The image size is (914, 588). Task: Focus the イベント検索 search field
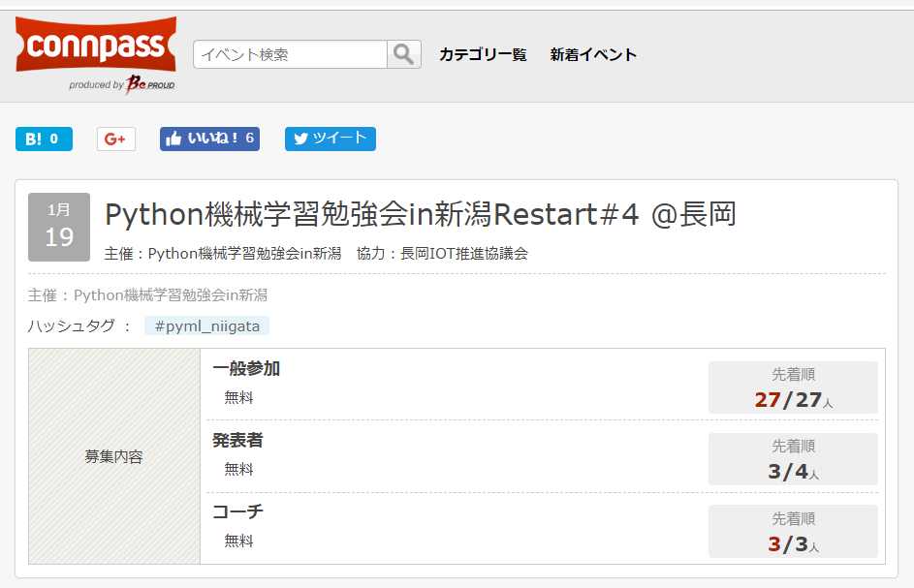(x=290, y=54)
